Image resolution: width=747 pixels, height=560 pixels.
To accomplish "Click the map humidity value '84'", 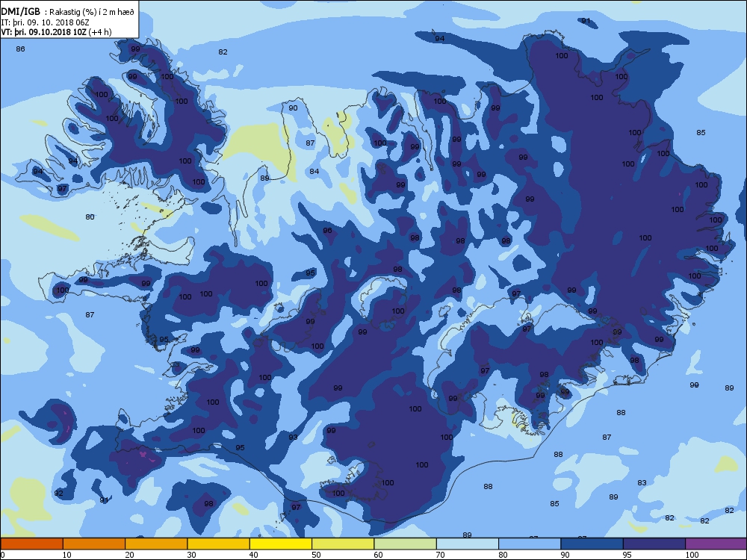I will point(314,172).
